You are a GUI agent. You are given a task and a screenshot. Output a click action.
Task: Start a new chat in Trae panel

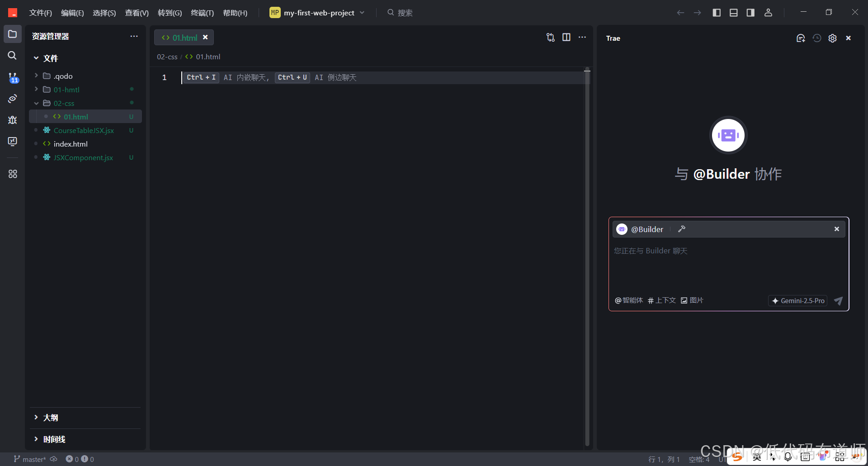(x=801, y=38)
